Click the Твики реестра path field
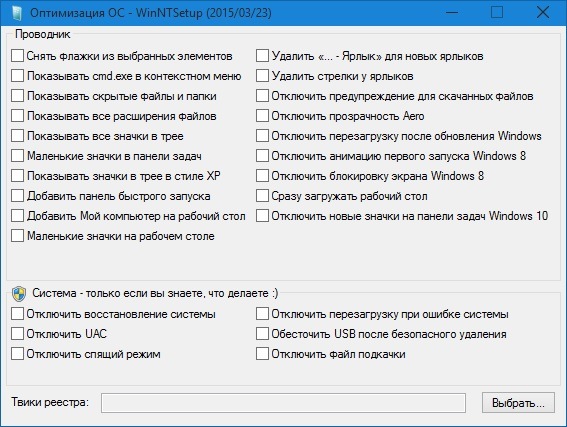The height and width of the screenshot is (427, 567). click(x=283, y=403)
